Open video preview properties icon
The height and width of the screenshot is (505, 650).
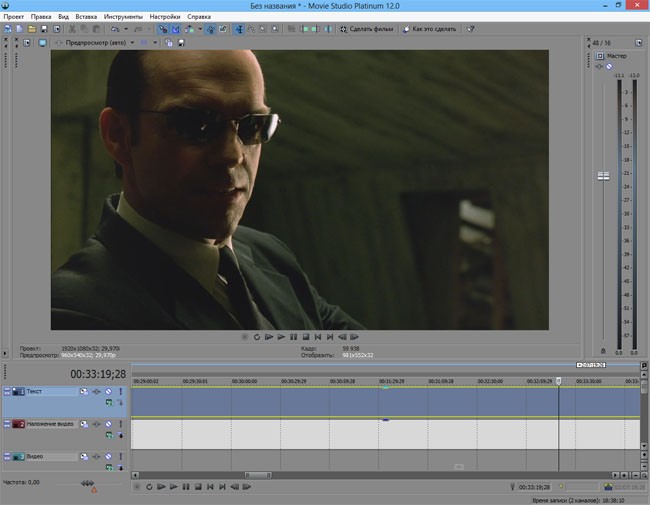[27, 43]
